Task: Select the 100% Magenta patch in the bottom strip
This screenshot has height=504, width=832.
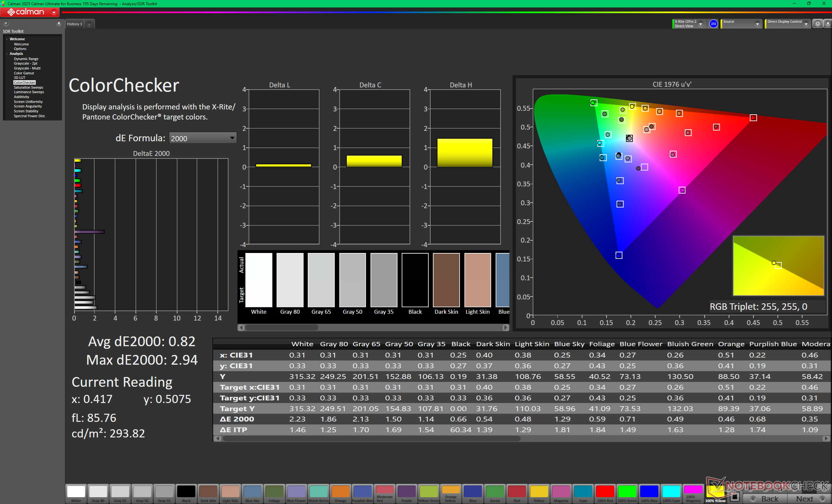Action: (x=693, y=494)
